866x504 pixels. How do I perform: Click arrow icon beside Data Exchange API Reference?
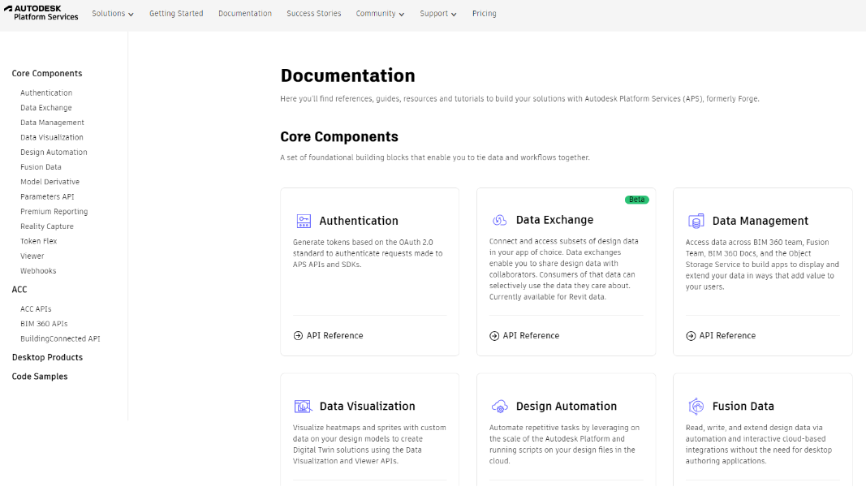point(494,336)
